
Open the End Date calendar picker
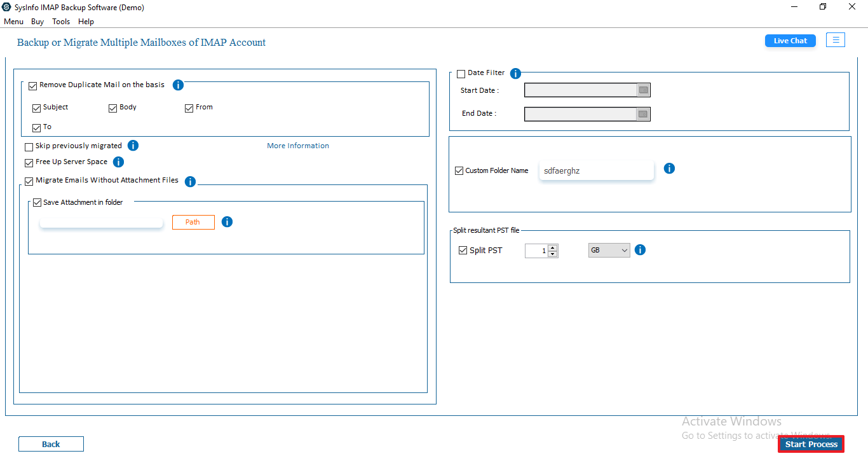643,114
